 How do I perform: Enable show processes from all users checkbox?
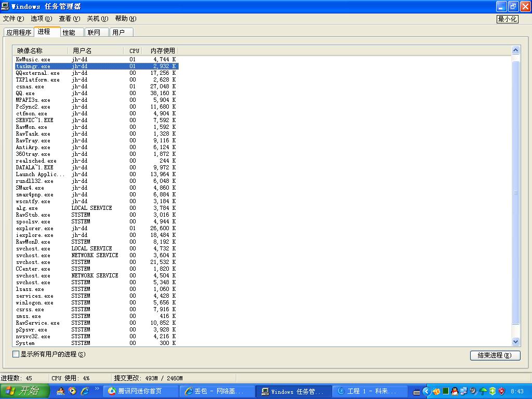(16, 354)
